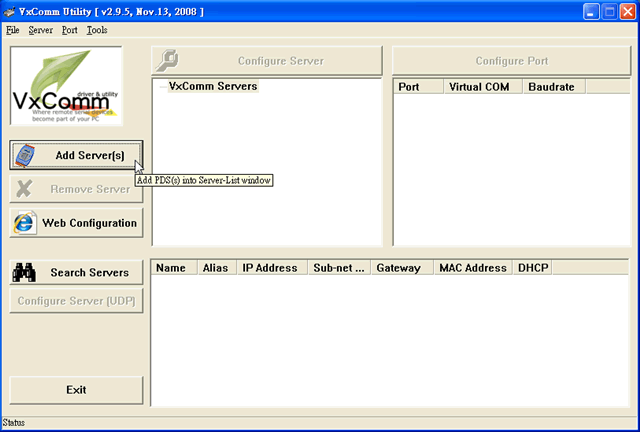Click the MAC Address column header
Viewport: 640px width, 432px height.
(x=472, y=268)
